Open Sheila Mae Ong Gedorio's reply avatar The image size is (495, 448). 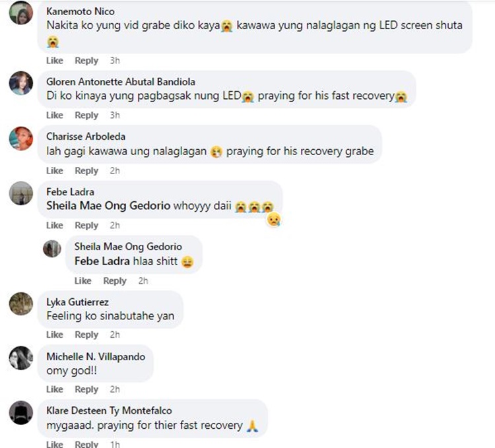[52, 249]
